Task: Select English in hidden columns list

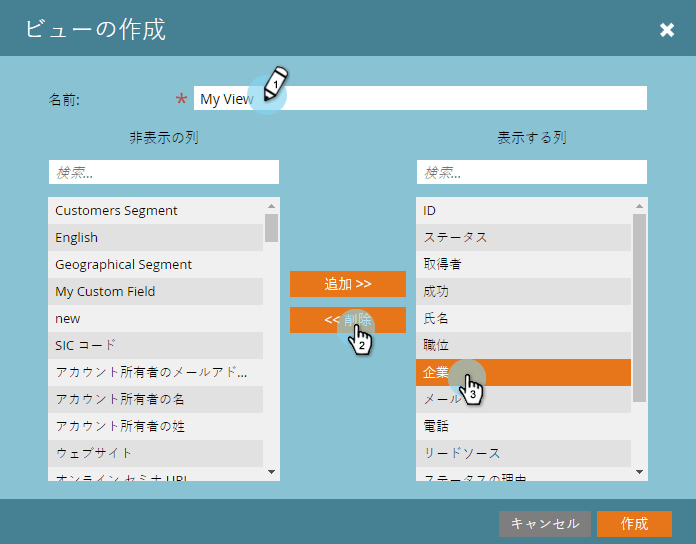Action: (x=156, y=237)
